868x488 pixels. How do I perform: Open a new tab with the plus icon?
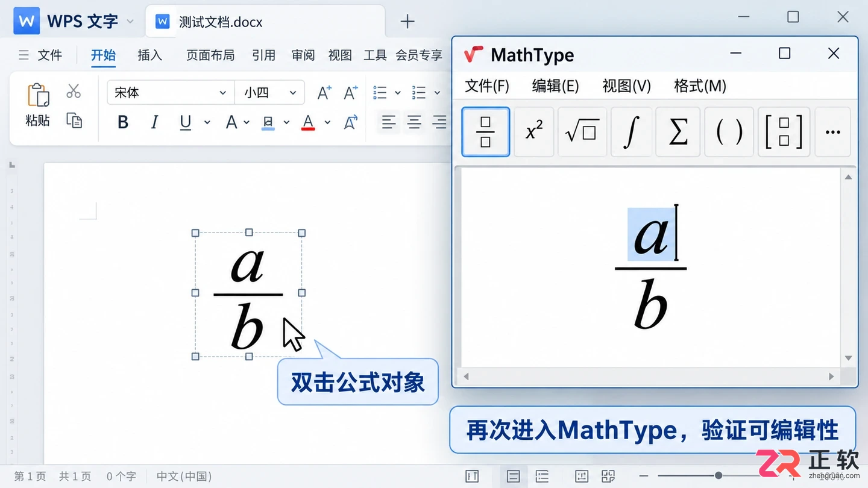click(x=407, y=22)
